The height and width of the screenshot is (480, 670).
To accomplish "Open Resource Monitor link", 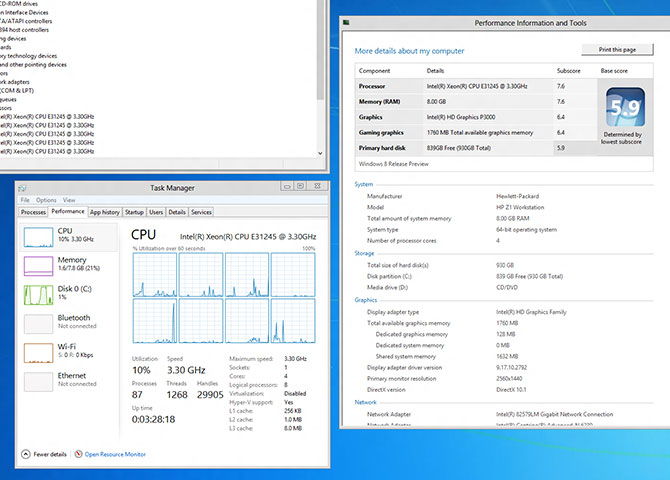I will coord(115,454).
